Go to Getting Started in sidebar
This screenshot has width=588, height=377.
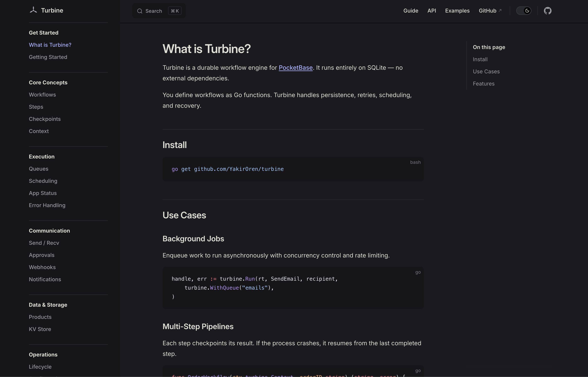pyautogui.click(x=48, y=57)
